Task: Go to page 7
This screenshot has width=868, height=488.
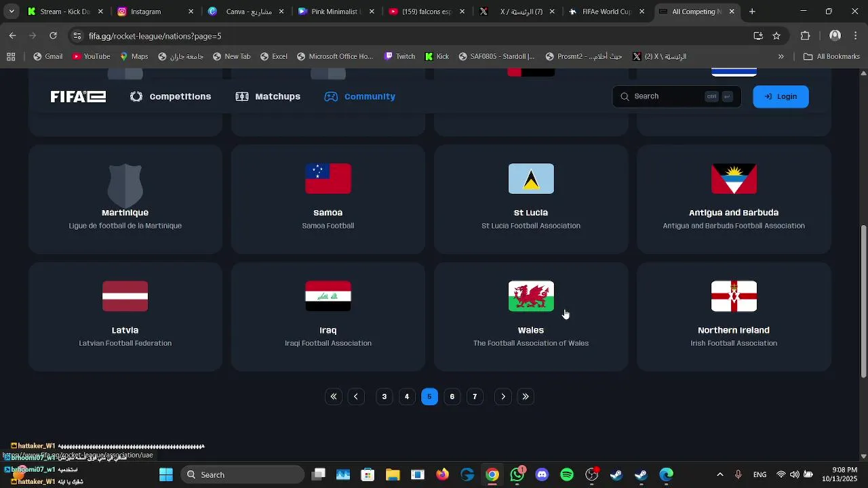Action: [475, 396]
